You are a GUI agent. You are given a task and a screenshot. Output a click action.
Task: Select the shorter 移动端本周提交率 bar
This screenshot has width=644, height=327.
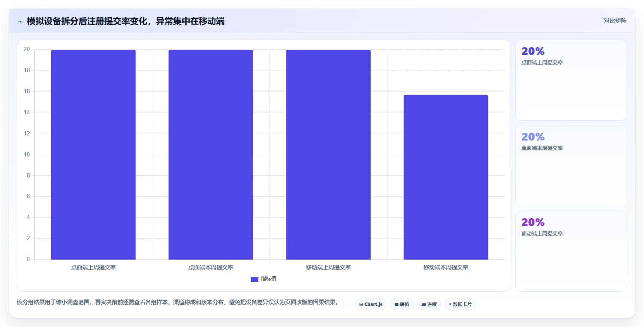[446, 177]
